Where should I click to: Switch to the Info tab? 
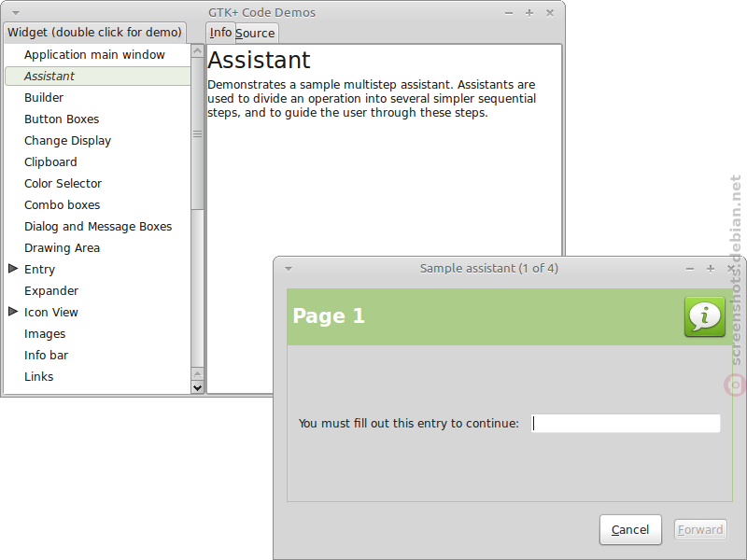point(220,33)
